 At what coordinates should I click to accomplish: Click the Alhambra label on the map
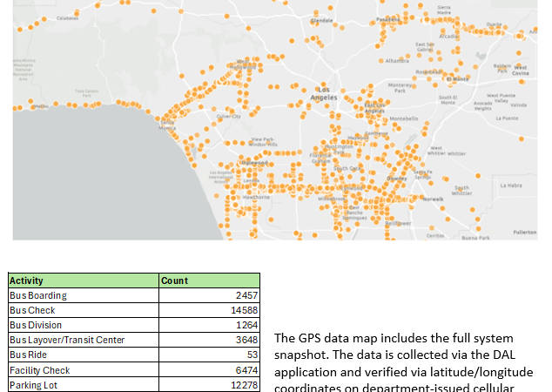click(x=397, y=61)
